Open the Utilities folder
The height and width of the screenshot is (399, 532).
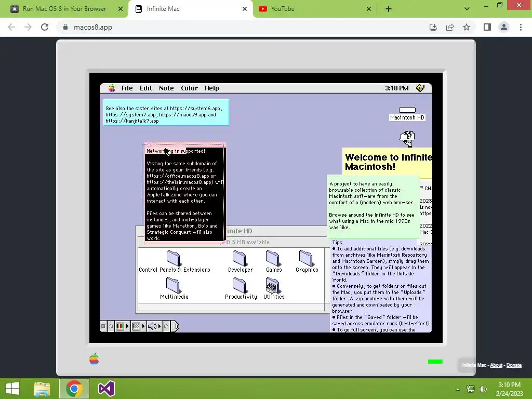click(x=274, y=288)
